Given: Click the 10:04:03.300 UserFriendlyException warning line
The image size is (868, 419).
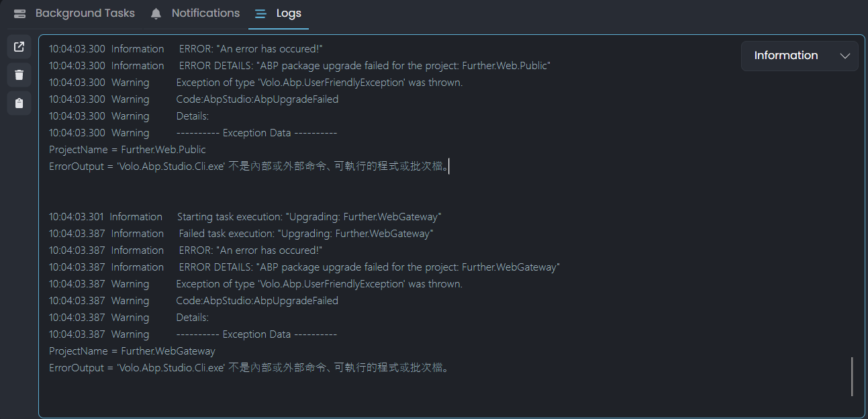Looking at the screenshot, I should (319, 83).
